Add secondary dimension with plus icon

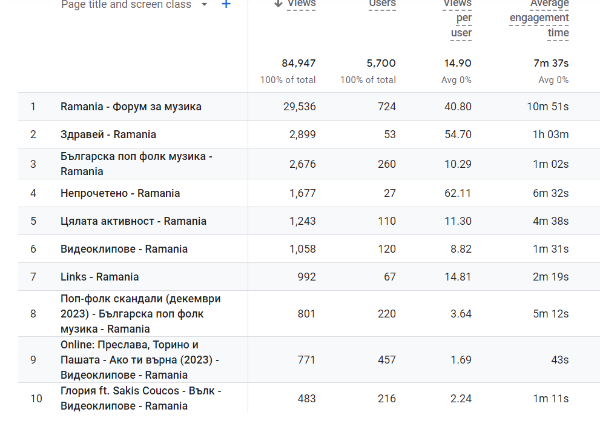(x=226, y=4)
